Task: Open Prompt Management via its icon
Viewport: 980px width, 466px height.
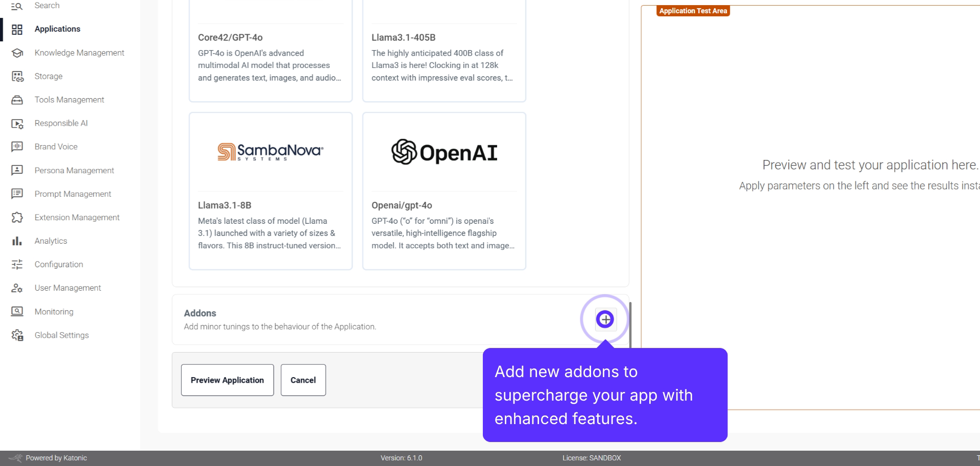Action: pos(17,194)
